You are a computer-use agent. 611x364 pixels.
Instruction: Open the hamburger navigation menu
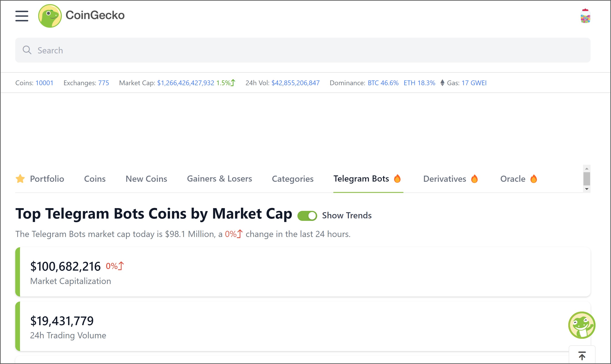coord(22,16)
